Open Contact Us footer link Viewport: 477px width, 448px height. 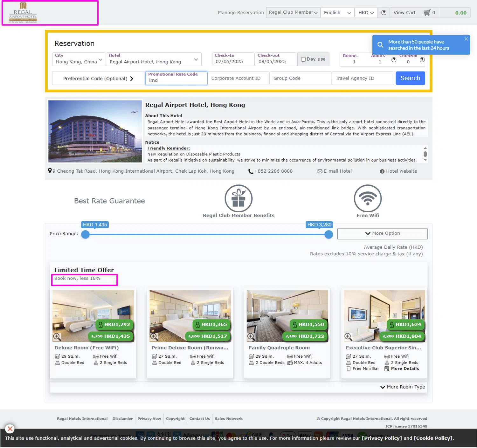tap(199, 419)
